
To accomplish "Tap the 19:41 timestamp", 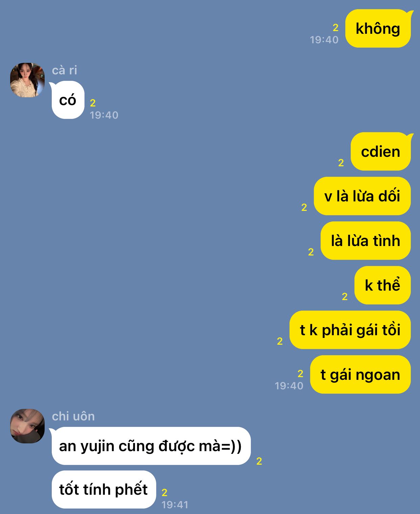I will coord(175,505).
